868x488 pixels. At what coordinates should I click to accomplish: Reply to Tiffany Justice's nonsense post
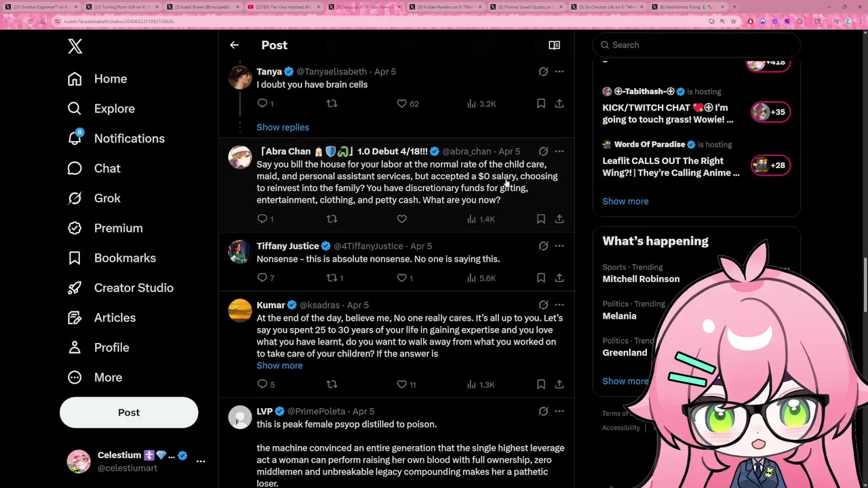coord(262,278)
